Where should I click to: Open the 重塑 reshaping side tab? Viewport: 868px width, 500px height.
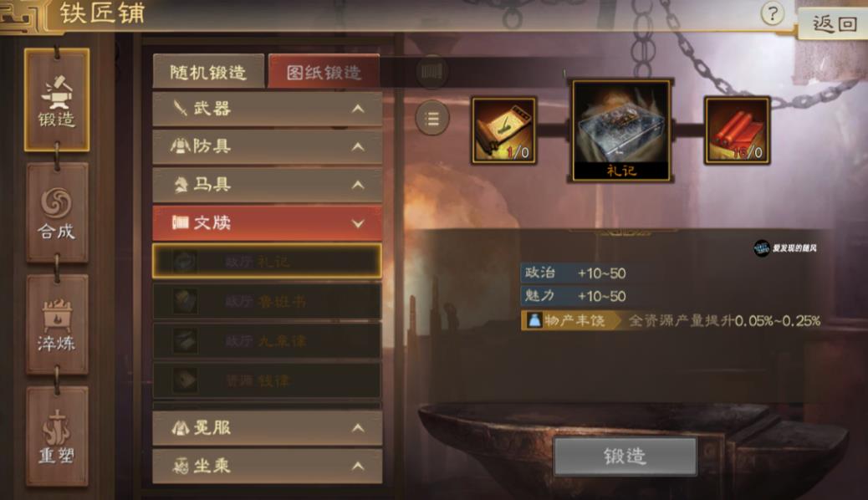click(x=57, y=436)
